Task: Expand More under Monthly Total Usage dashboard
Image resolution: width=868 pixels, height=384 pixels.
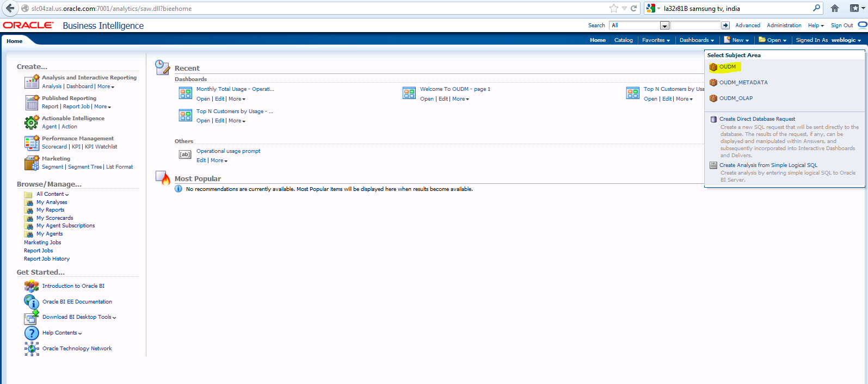Action: (x=237, y=99)
